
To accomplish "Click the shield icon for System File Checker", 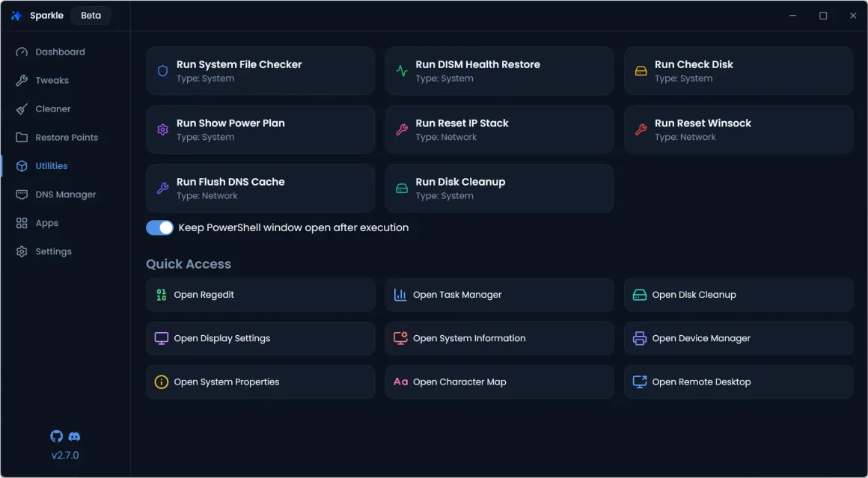I will pyautogui.click(x=162, y=71).
